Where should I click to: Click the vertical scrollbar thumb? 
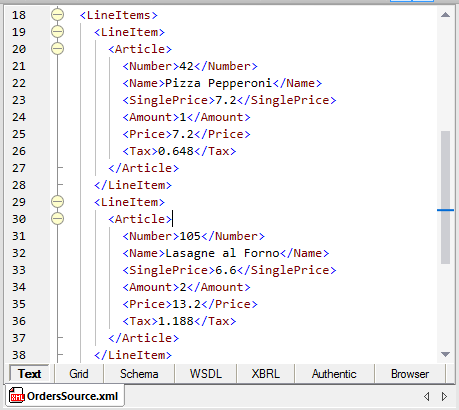coord(445,197)
